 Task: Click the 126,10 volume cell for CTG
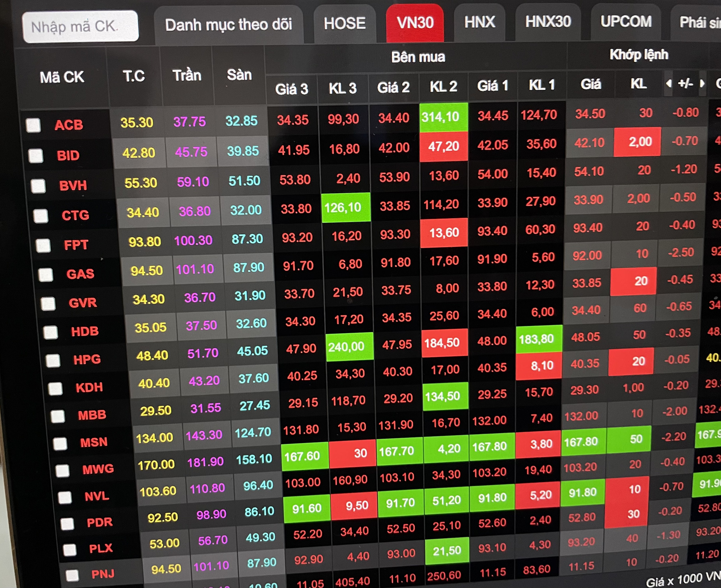click(x=346, y=208)
